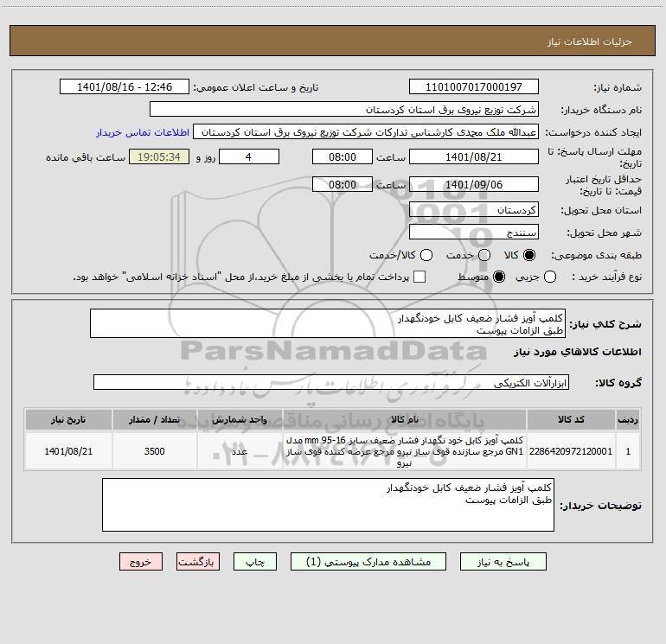Click the row number 1 cell
The height and width of the screenshot is (644, 666).
tap(628, 451)
